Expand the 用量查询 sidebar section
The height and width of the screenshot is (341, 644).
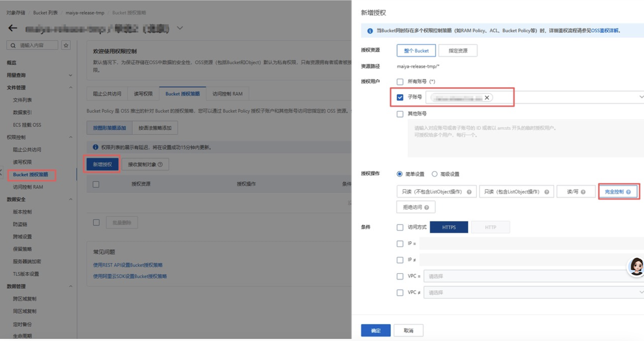[70, 75]
